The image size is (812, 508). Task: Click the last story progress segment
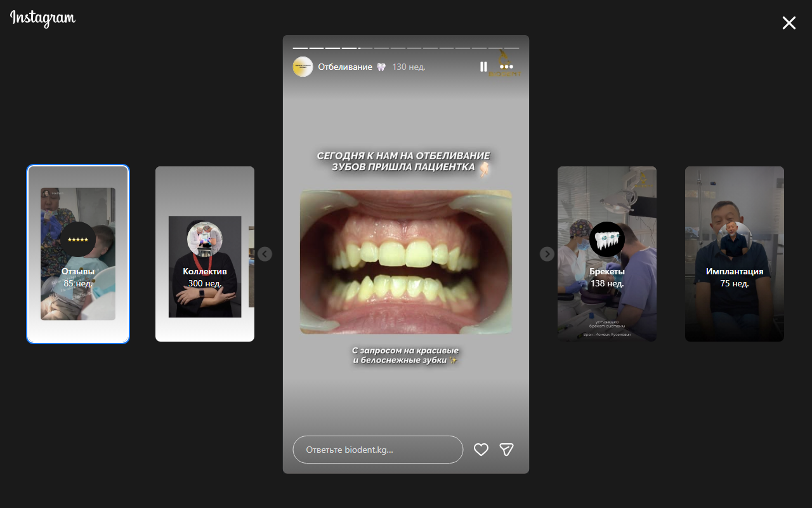point(511,48)
